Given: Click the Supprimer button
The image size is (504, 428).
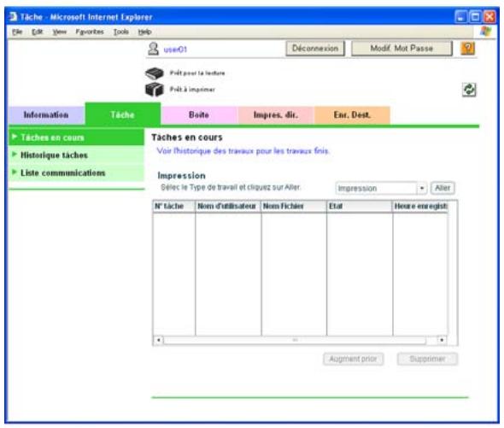Looking at the screenshot, I should pos(427,359).
